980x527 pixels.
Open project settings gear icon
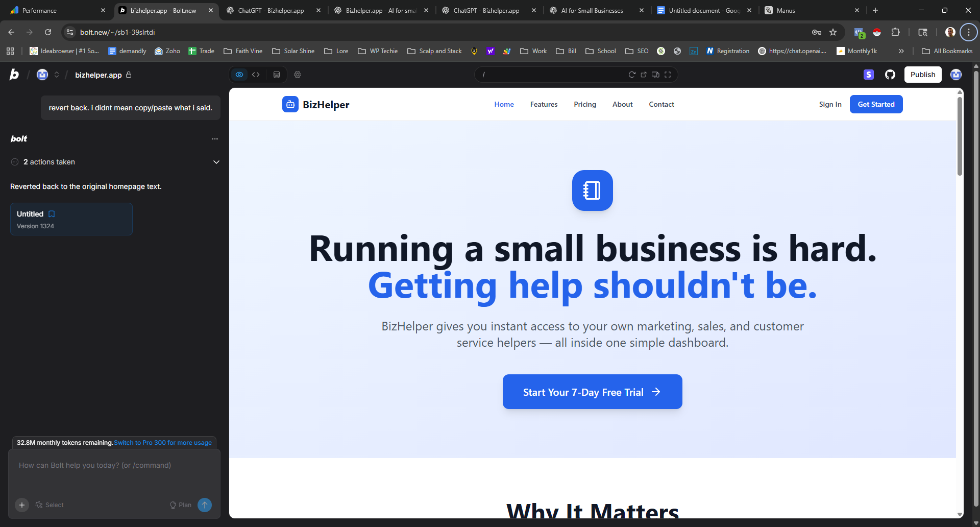coord(298,75)
